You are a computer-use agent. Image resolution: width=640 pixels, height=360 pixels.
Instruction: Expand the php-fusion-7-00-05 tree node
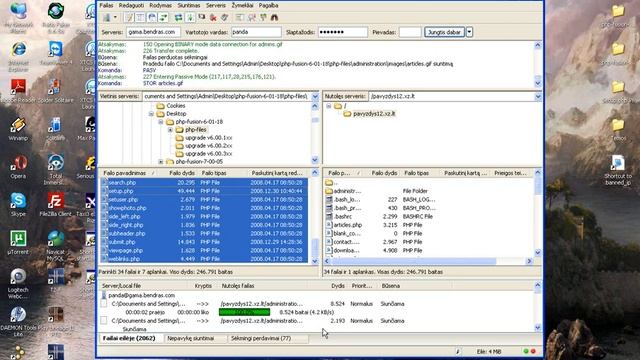tap(160, 162)
